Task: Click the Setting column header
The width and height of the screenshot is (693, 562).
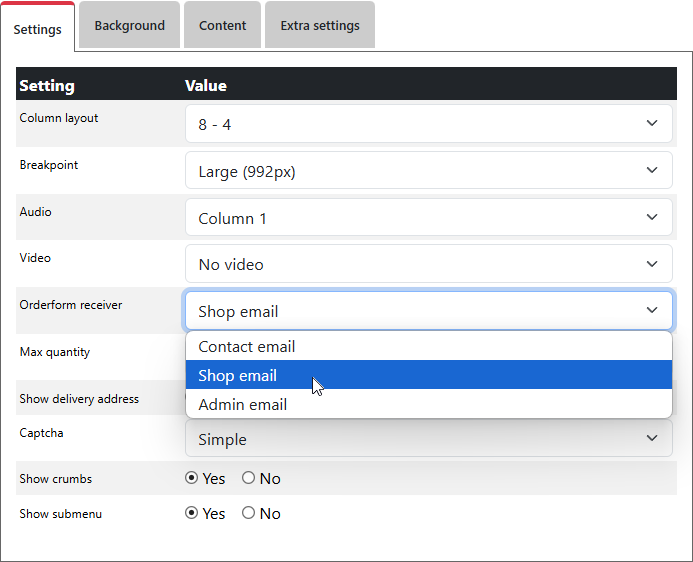Action: tap(47, 86)
